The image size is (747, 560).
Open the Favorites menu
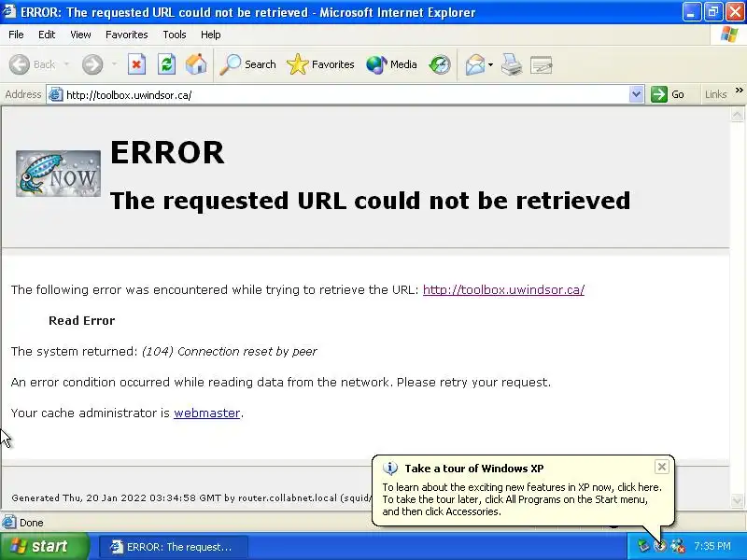127,35
